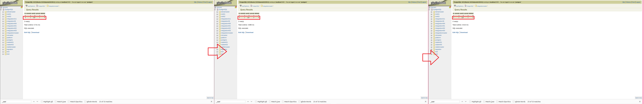The height and width of the screenshot is (104, 644).
Task: Click Download link in 0.721 ms window
Action: coord(35,32)
